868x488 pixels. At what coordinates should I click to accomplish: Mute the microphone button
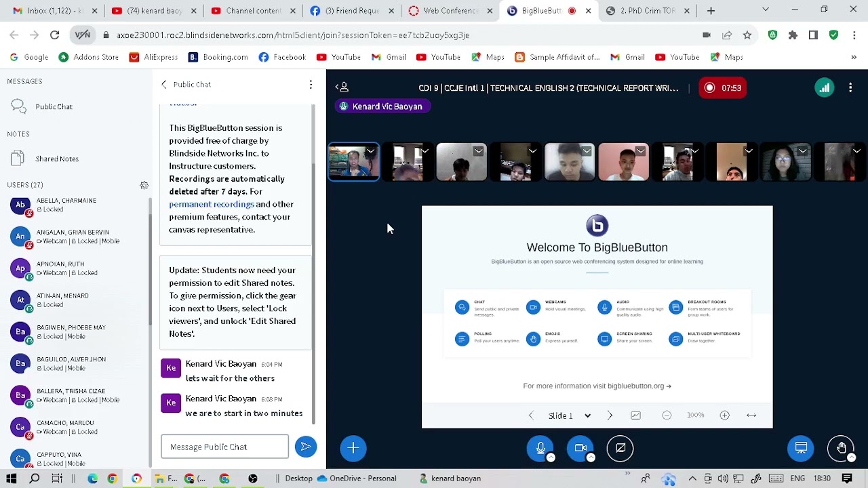click(x=540, y=448)
